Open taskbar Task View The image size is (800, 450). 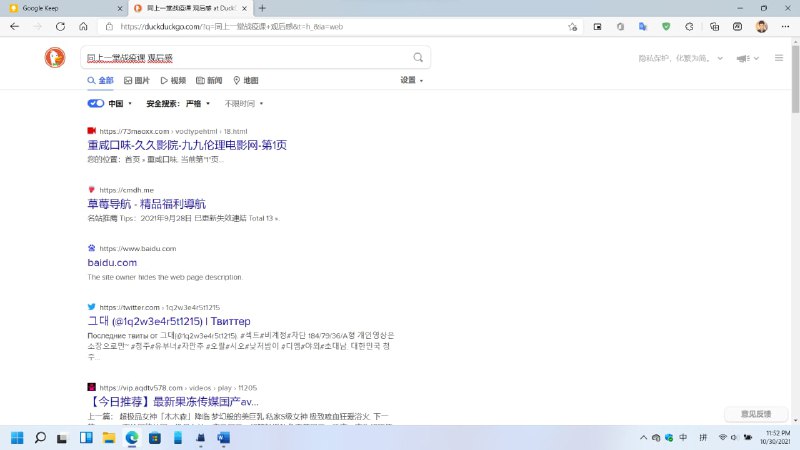click(62, 438)
